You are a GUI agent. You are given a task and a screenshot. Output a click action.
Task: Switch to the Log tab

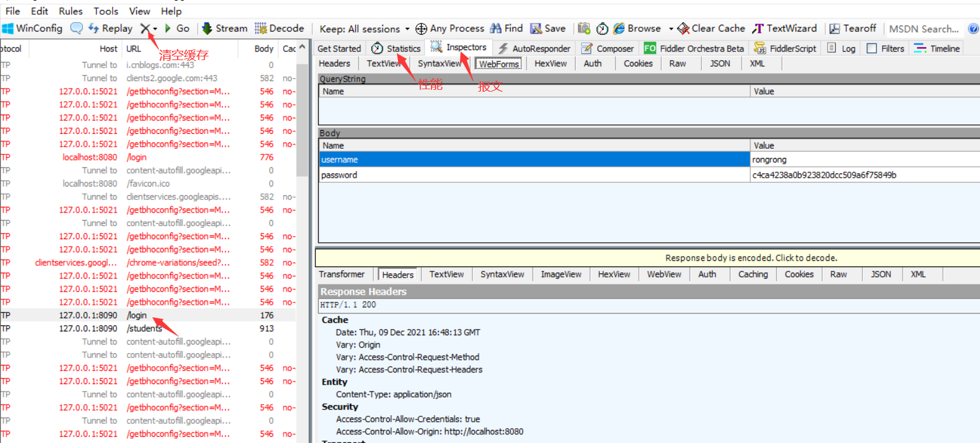tap(842, 48)
